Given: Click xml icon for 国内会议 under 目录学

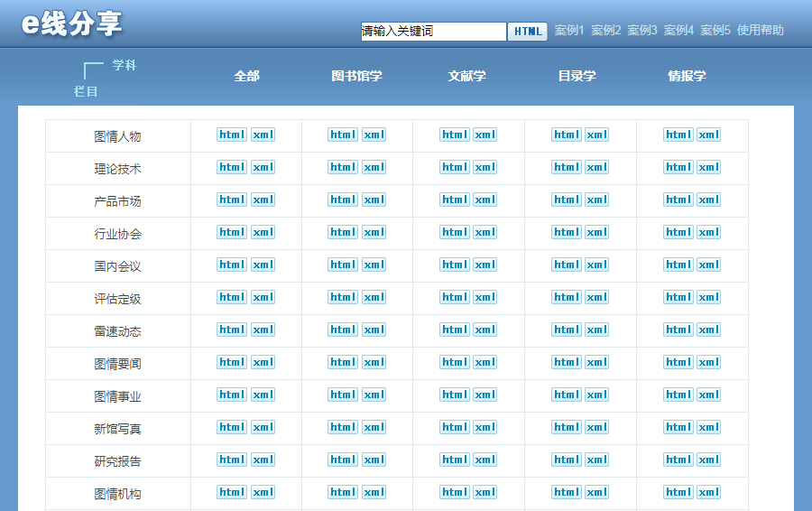Looking at the screenshot, I should (596, 265).
